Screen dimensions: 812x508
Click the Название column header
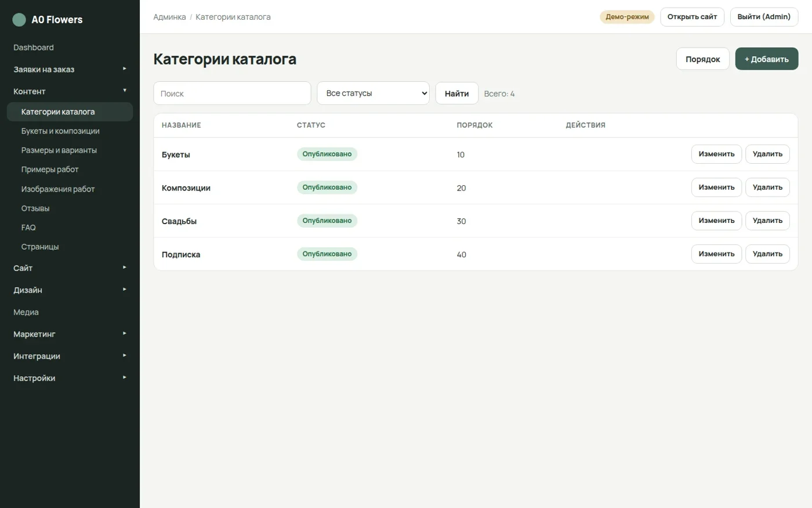pos(182,125)
